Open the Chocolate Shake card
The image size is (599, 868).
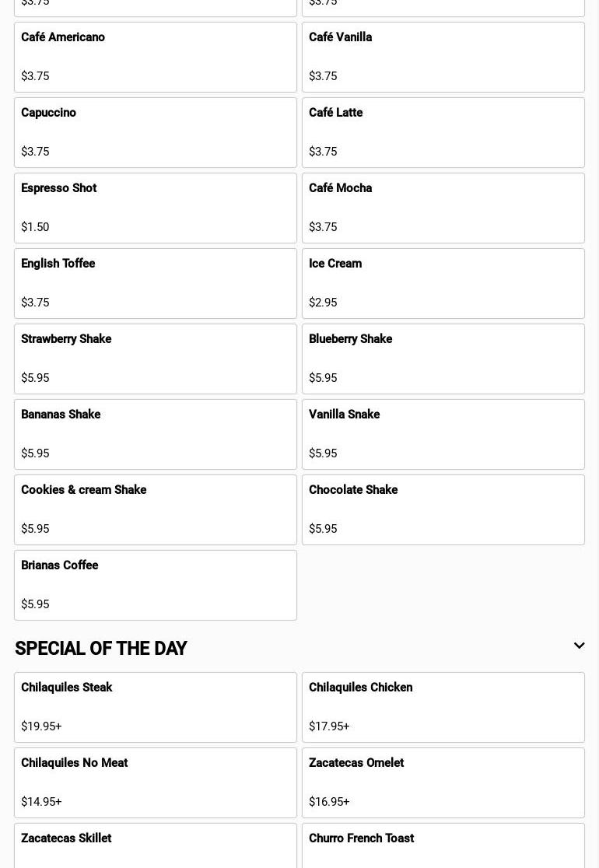pos(443,509)
